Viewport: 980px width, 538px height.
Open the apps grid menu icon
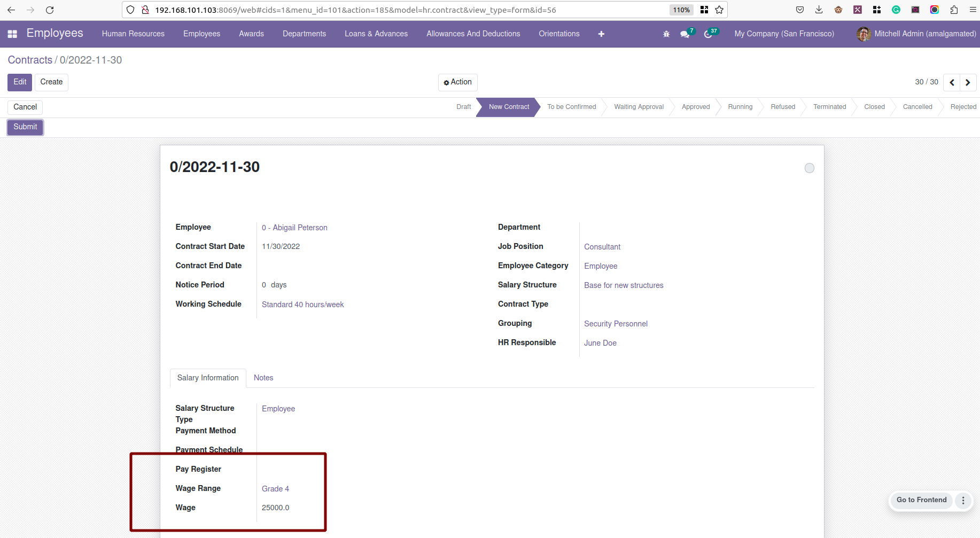(x=12, y=34)
